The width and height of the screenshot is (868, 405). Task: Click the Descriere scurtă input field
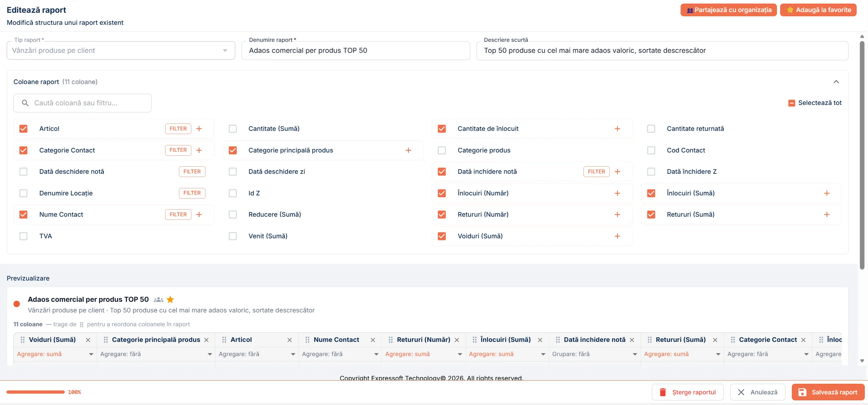pos(663,50)
